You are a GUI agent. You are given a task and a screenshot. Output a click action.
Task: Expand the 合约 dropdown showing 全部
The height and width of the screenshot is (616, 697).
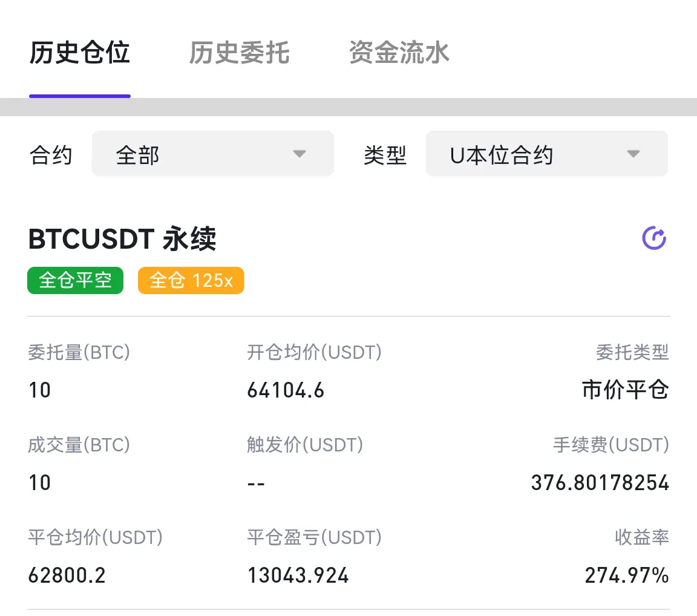(212, 154)
